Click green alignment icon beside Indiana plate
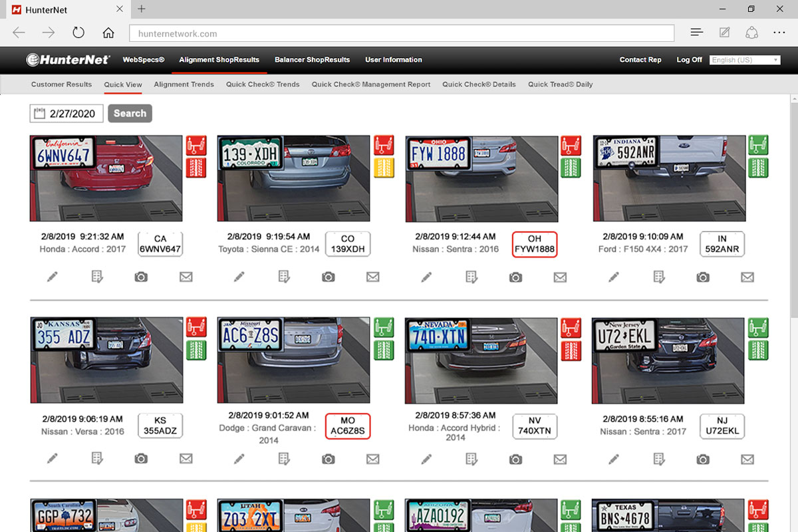Viewport: 798px width, 532px height. click(758, 145)
